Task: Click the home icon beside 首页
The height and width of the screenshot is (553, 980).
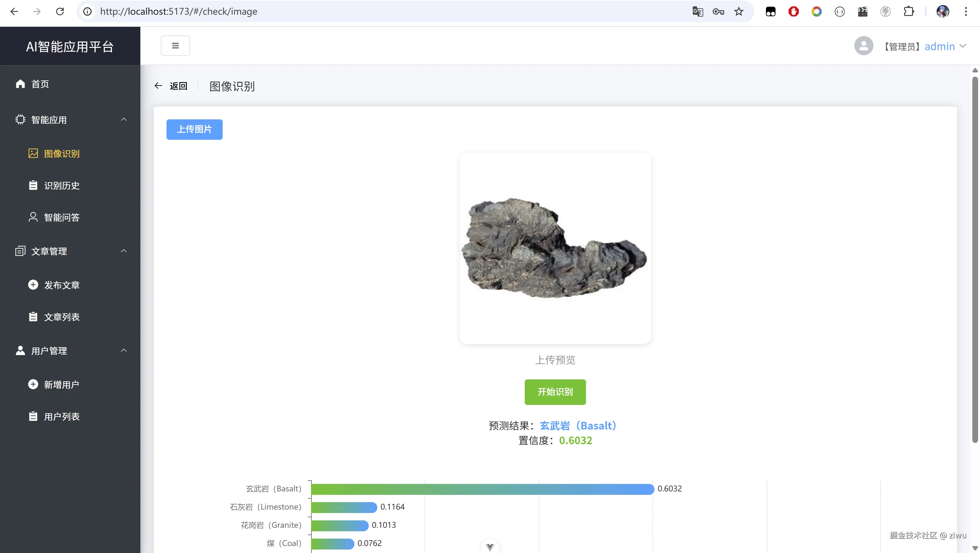Action: [20, 84]
